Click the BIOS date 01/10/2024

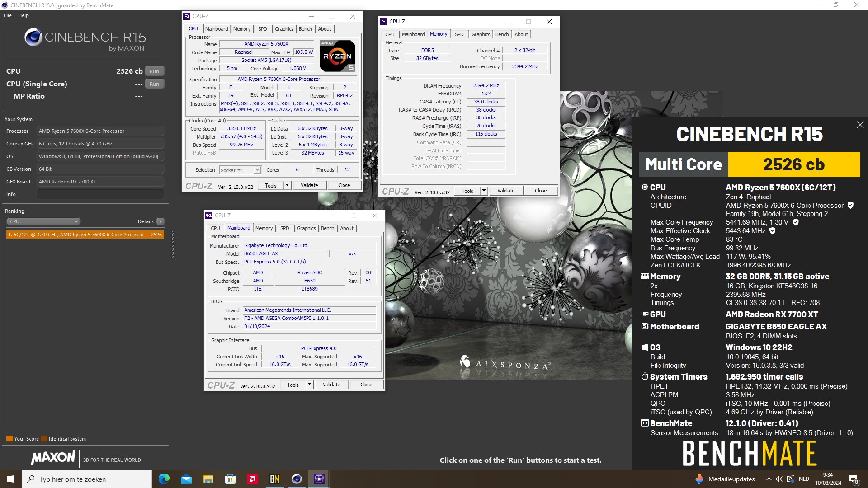point(309,326)
